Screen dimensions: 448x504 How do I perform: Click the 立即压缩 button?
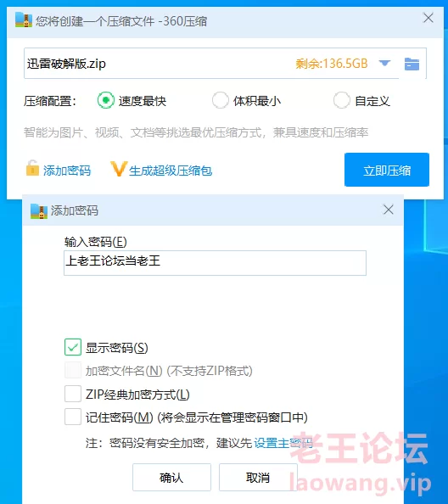click(x=387, y=170)
